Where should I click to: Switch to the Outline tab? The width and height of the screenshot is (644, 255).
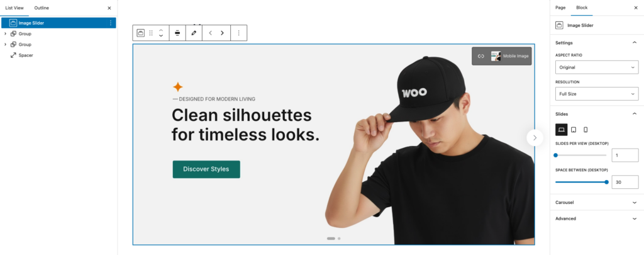coord(42,8)
